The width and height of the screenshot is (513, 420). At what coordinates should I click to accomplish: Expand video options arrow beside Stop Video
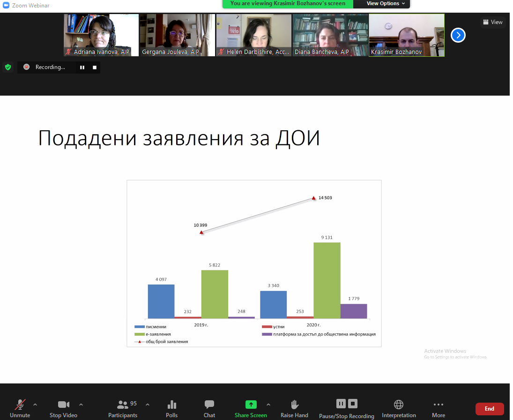tap(81, 405)
